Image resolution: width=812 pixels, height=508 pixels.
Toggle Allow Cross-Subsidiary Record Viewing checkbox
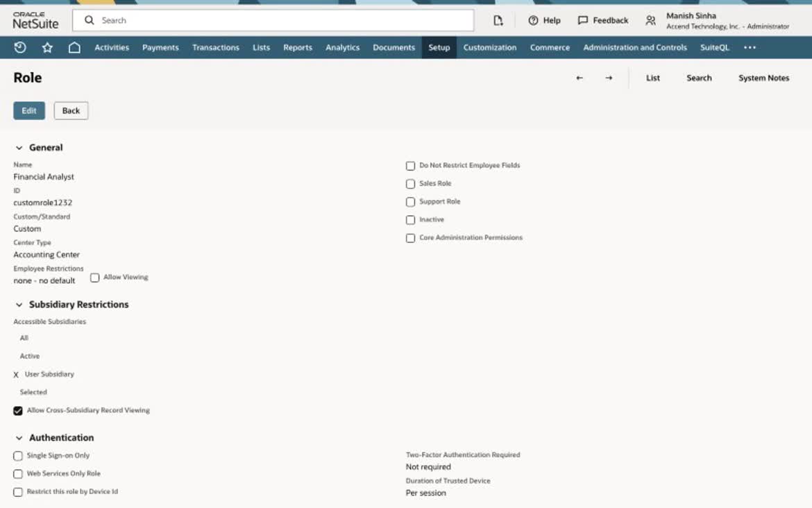click(18, 411)
